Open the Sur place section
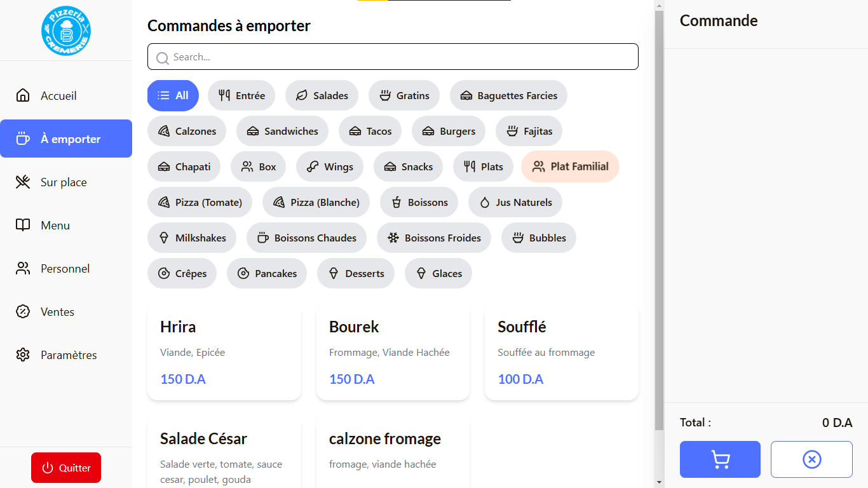868x488 pixels. [x=64, y=182]
